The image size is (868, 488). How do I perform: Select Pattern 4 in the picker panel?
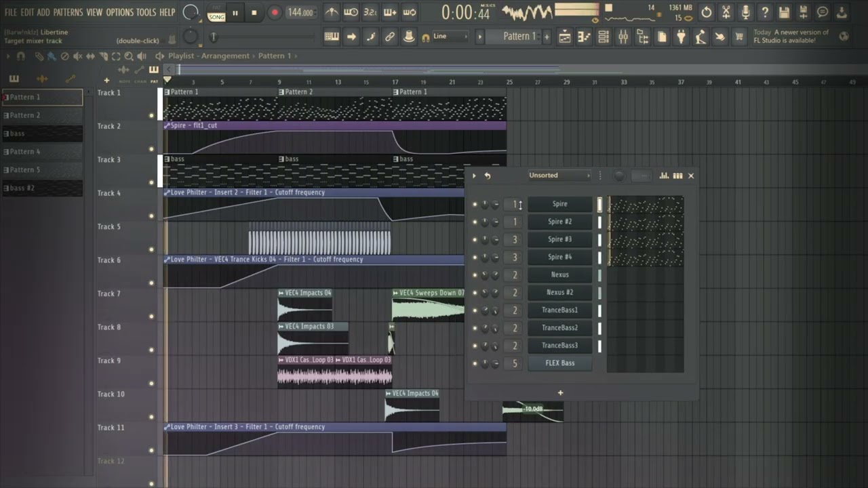click(43, 152)
